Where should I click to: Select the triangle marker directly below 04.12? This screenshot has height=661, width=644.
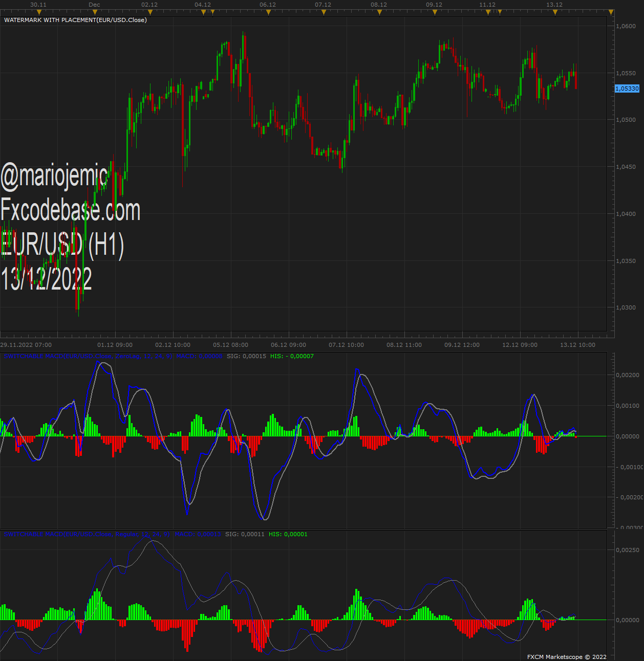(x=203, y=12)
